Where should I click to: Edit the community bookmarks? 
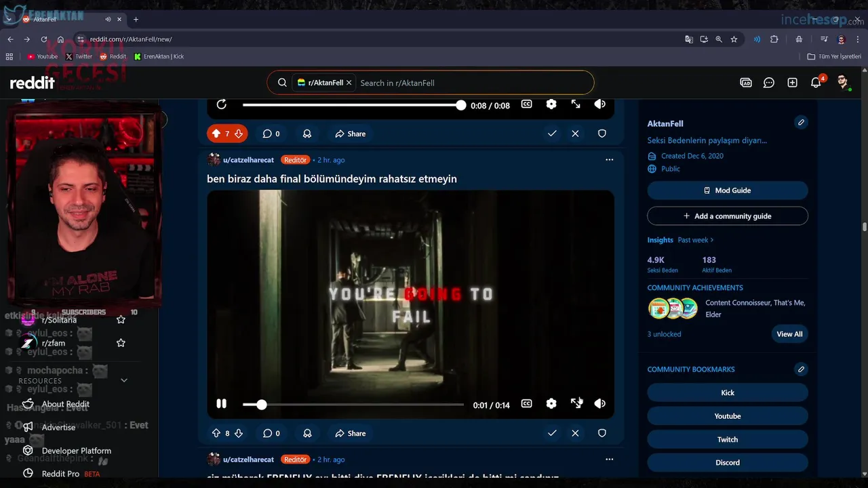pyautogui.click(x=801, y=369)
